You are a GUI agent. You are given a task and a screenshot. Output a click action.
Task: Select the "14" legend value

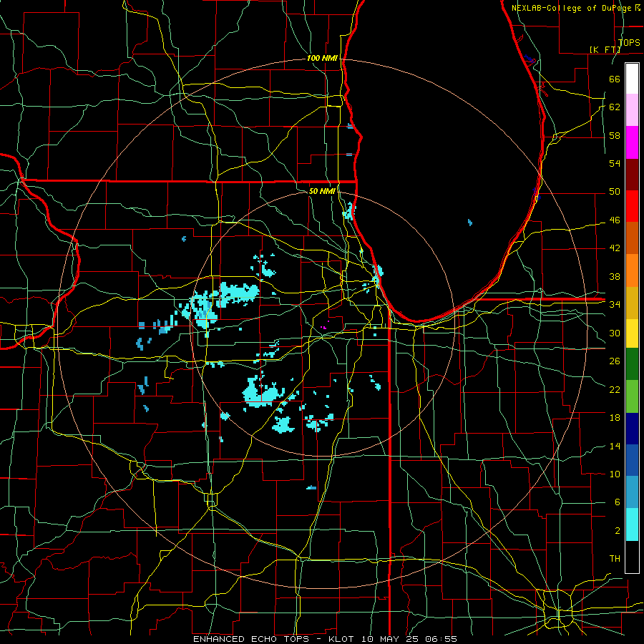[x=615, y=446]
